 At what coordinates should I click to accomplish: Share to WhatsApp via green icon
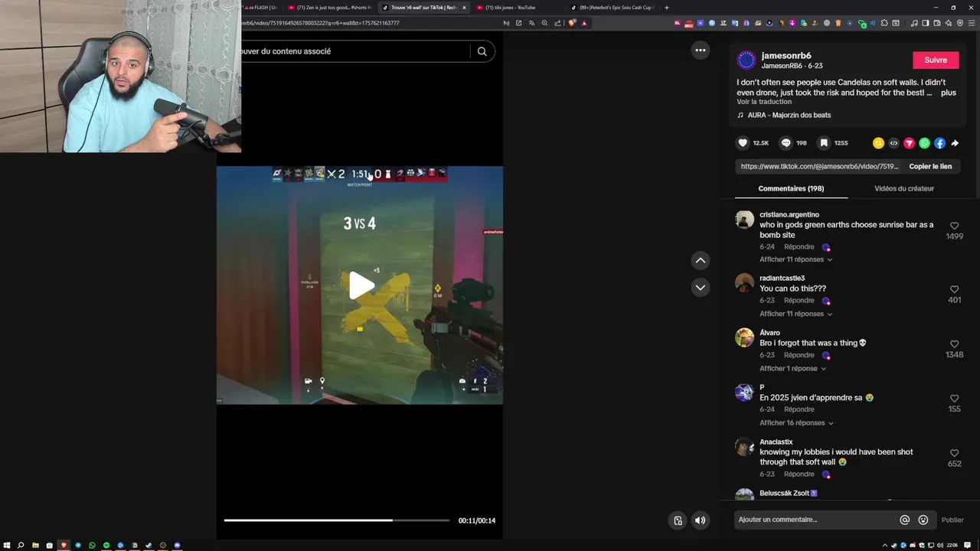(924, 143)
